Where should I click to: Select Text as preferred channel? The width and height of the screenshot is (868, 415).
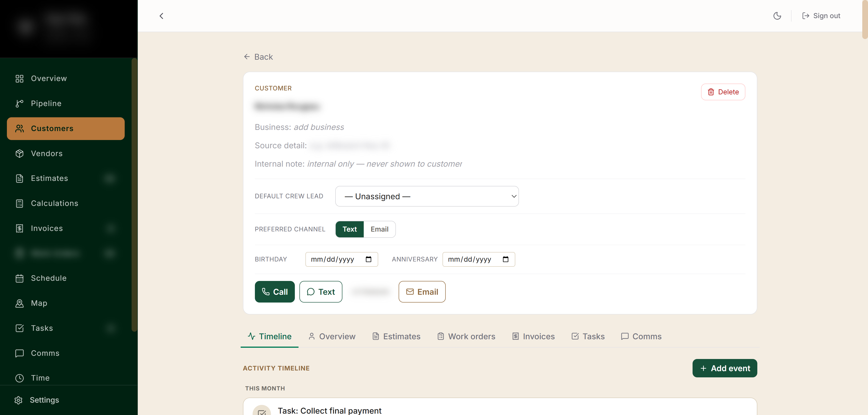point(349,229)
